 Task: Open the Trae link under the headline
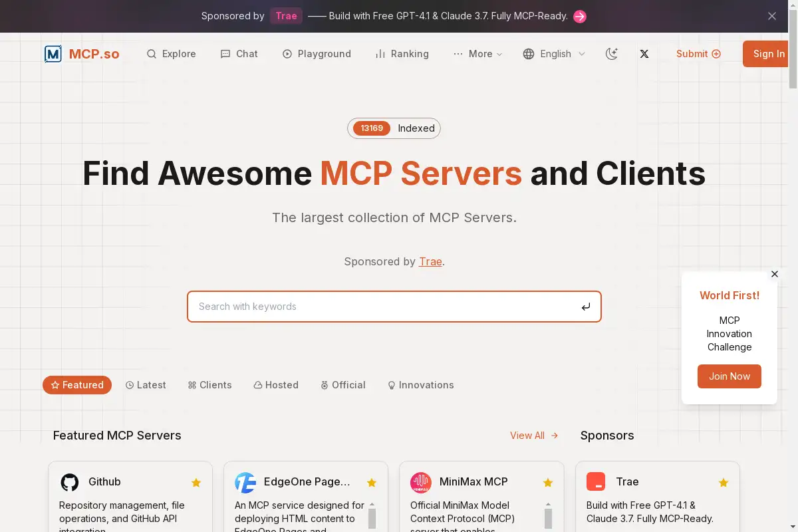point(430,261)
